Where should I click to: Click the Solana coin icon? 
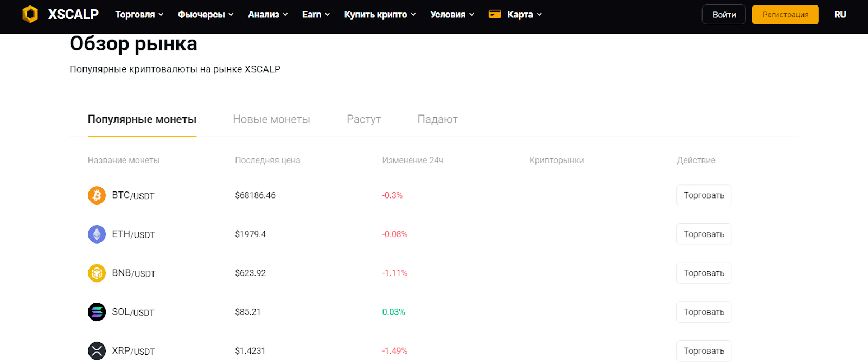pyautogui.click(x=97, y=312)
